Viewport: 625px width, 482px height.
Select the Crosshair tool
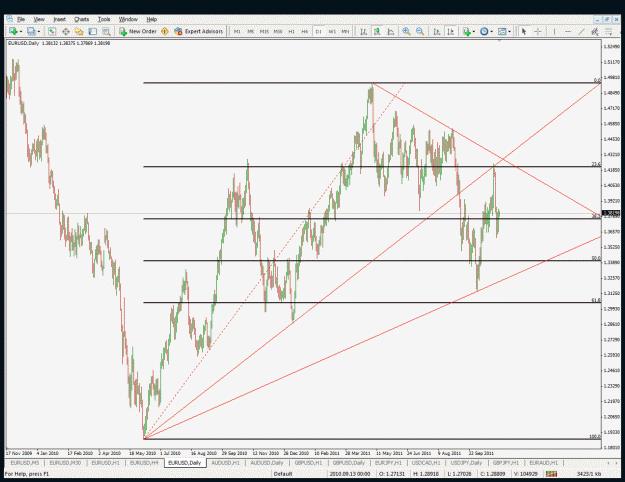538,31
